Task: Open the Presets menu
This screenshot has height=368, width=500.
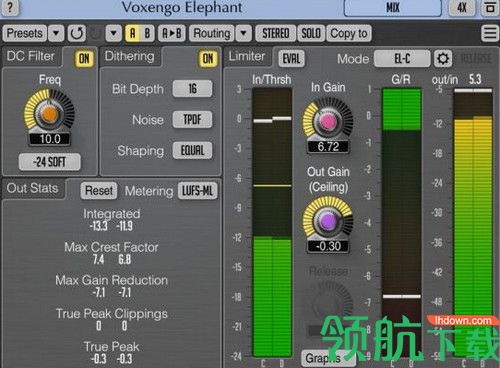Action: [25, 33]
